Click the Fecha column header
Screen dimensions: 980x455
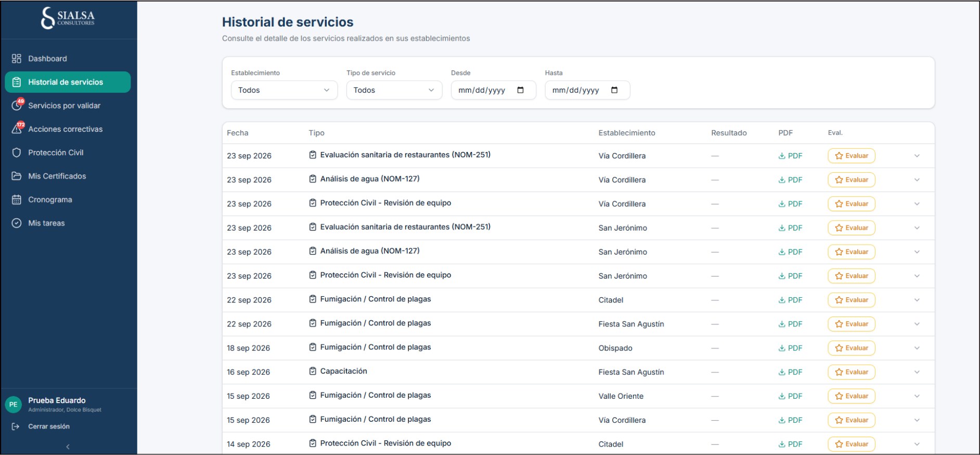coord(238,133)
